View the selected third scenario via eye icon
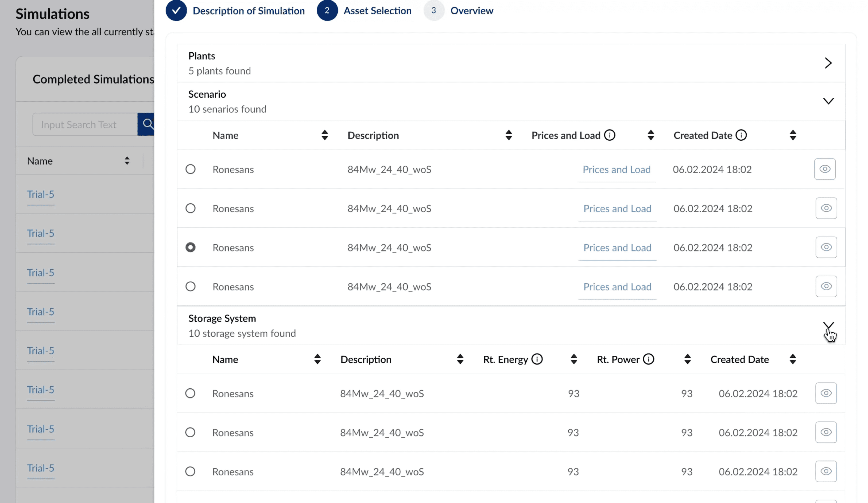 [x=826, y=247]
